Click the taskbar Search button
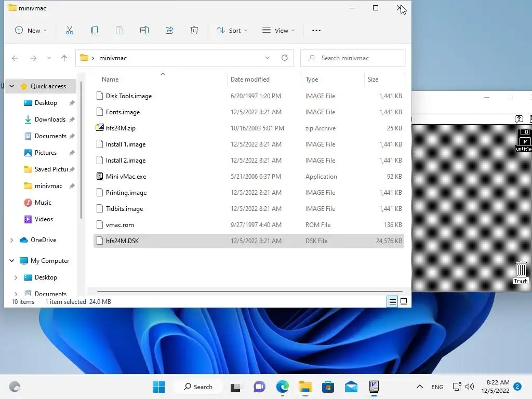Image resolution: width=532 pixels, height=399 pixels. 198,387
